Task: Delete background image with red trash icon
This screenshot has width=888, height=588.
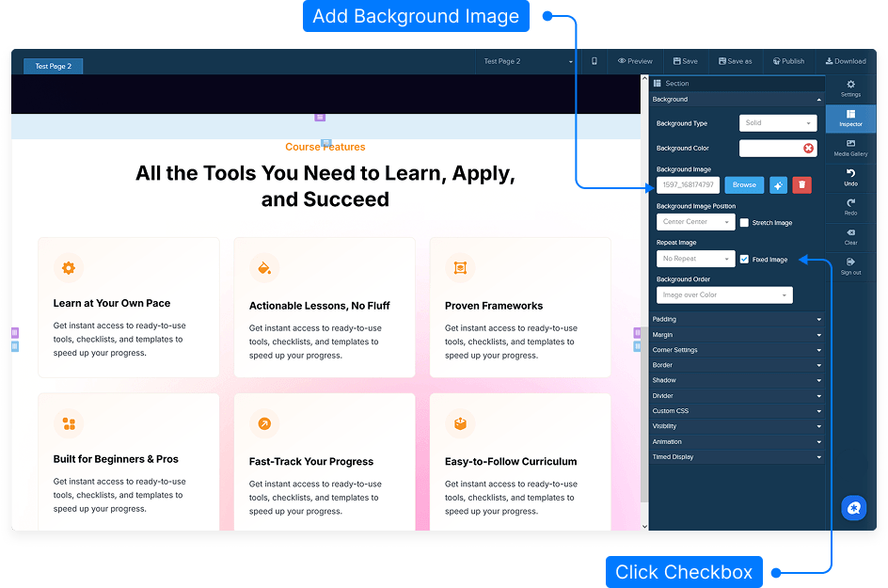Action: [x=801, y=185]
